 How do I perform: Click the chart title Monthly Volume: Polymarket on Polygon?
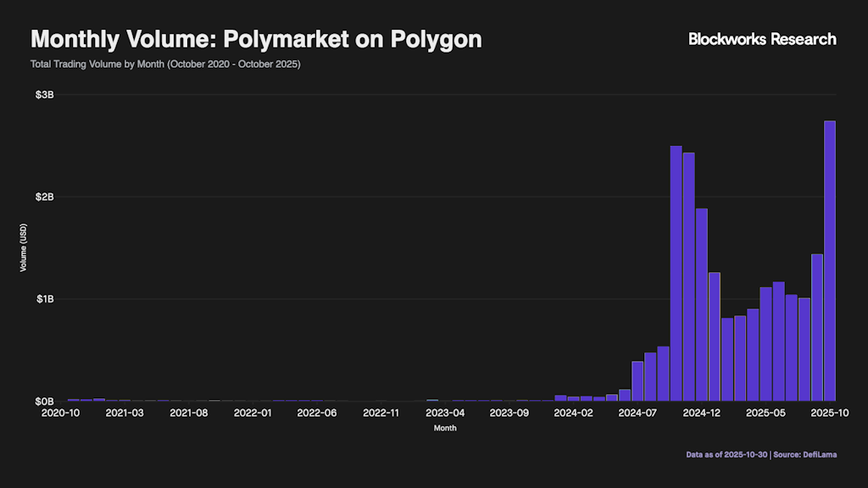coord(256,39)
